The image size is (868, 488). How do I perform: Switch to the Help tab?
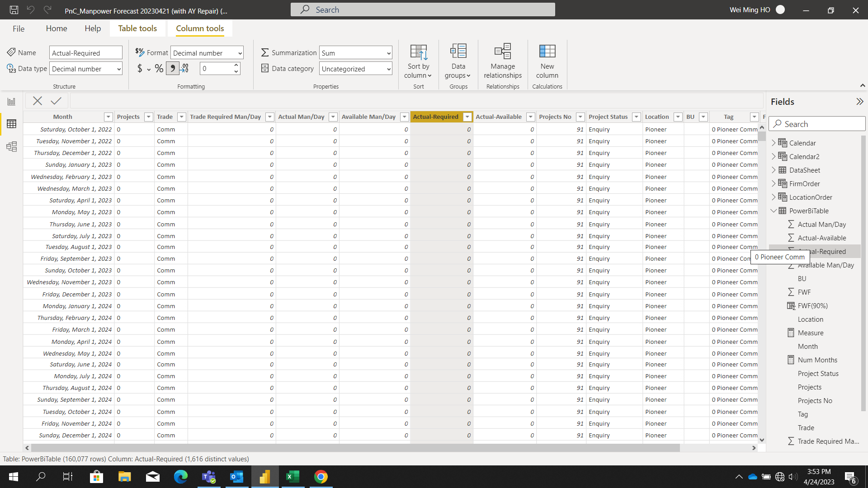pyautogui.click(x=93, y=28)
